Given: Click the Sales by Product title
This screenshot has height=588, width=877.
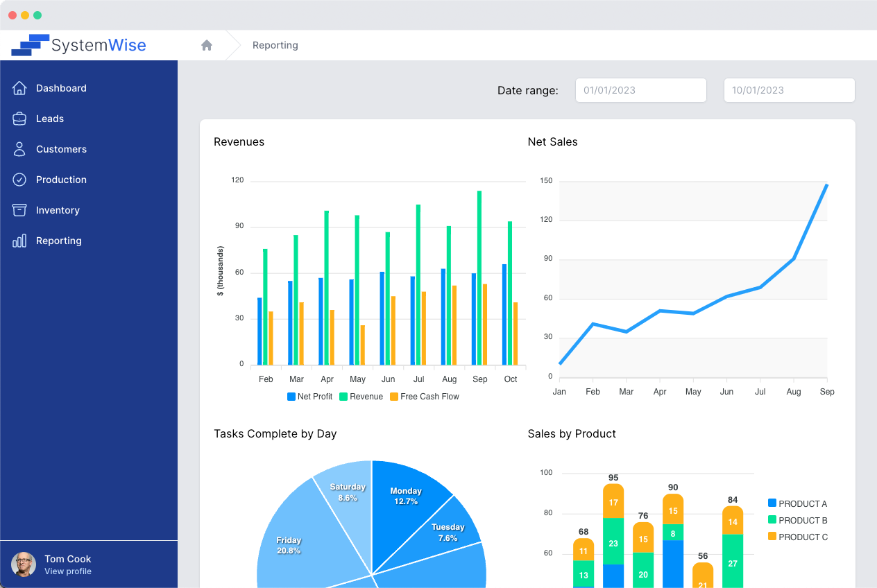Looking at the screenshot, I should (572, 434).
